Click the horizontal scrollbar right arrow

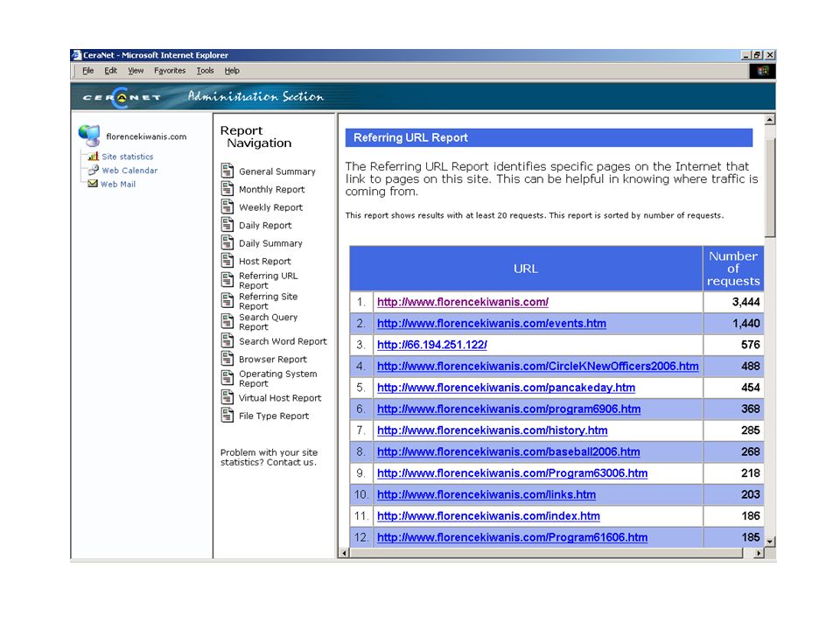(x=758, y=553)
